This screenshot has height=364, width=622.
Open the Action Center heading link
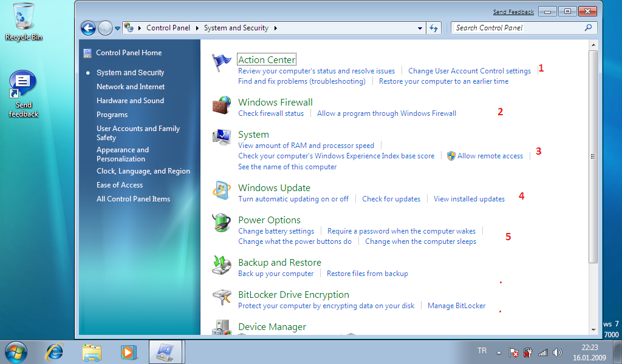pyautogui.click(x=267, y=60)
